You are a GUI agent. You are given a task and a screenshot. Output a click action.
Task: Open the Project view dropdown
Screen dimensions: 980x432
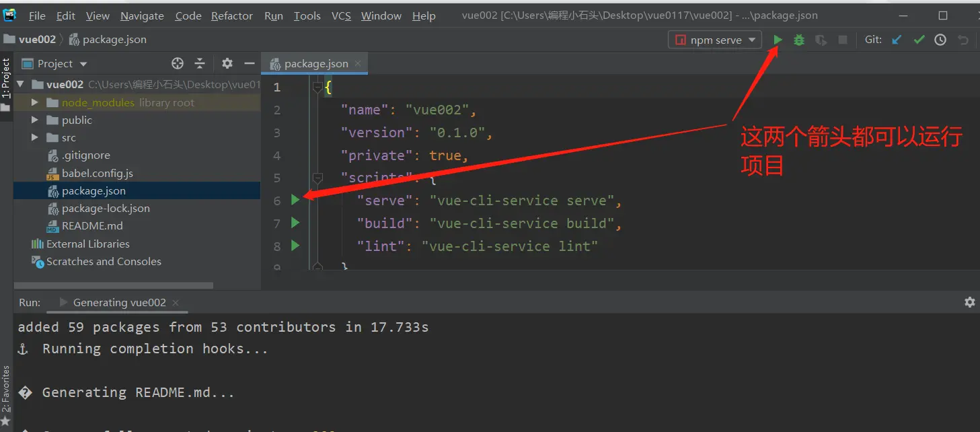83,64
